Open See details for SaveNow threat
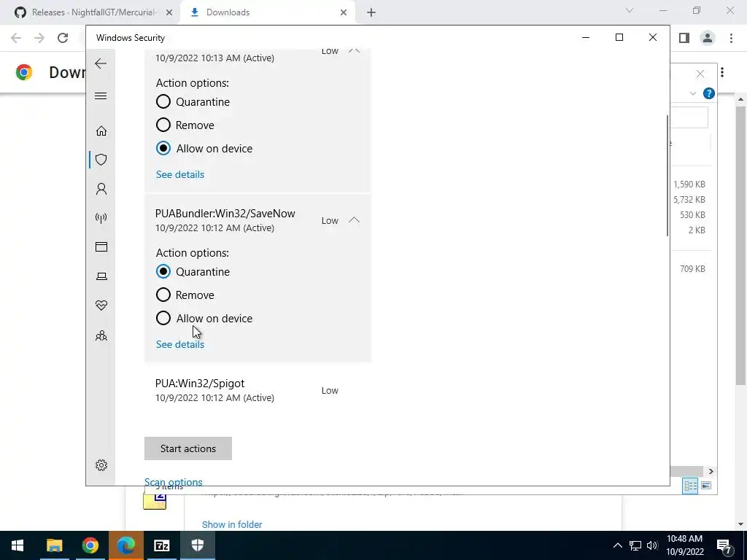Screen dimensions: 747x560 pos(180,344)
